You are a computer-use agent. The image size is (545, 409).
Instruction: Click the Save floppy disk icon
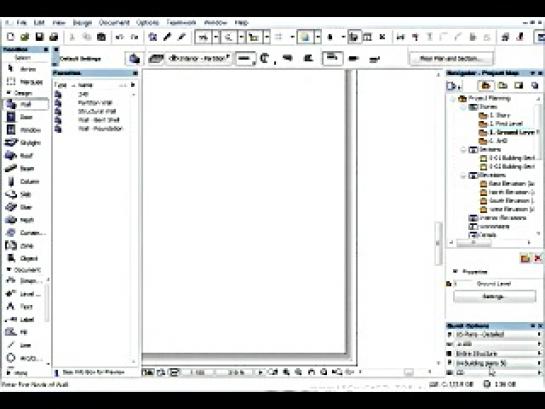pos(39,36)
